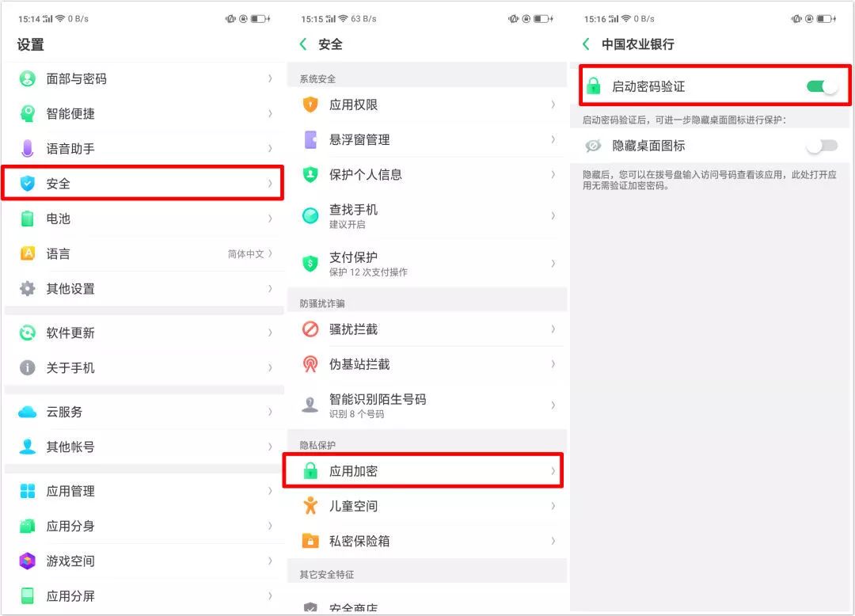This screenshot has width=855, height=616.
Task: Tap the 电池 battery icon
Action: 29,219
